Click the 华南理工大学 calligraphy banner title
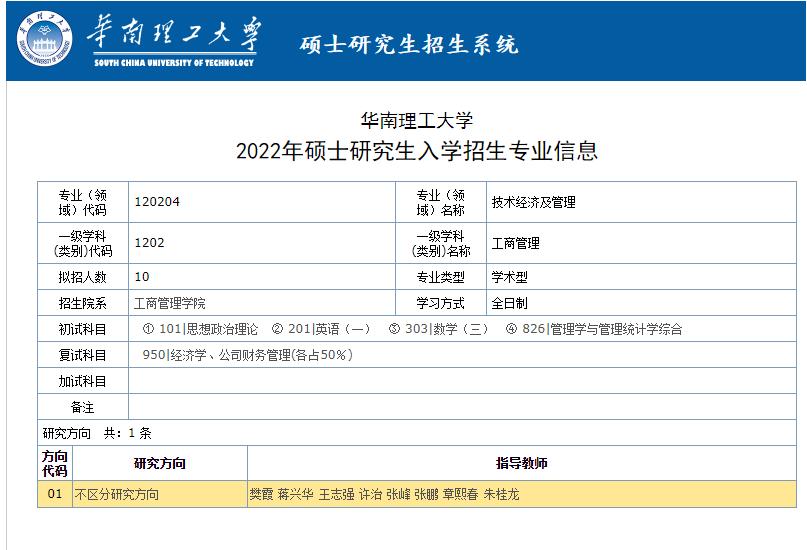 [x=174, y=33]
